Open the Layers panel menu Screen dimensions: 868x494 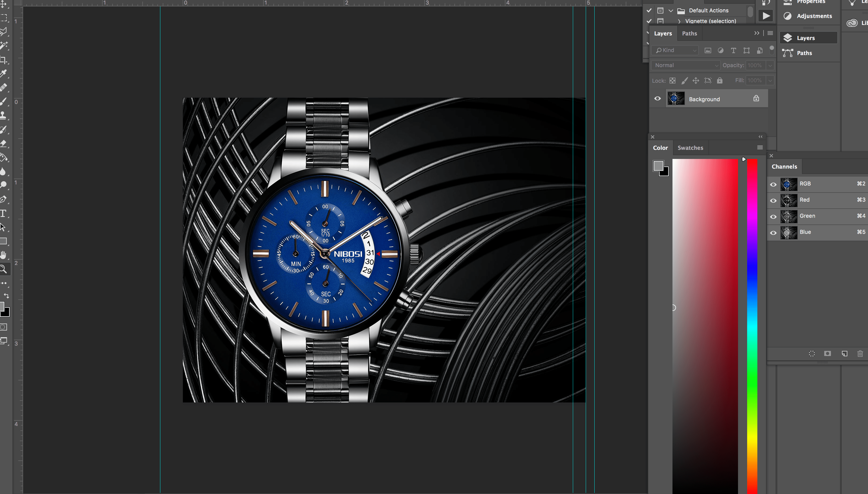(770, 33)
